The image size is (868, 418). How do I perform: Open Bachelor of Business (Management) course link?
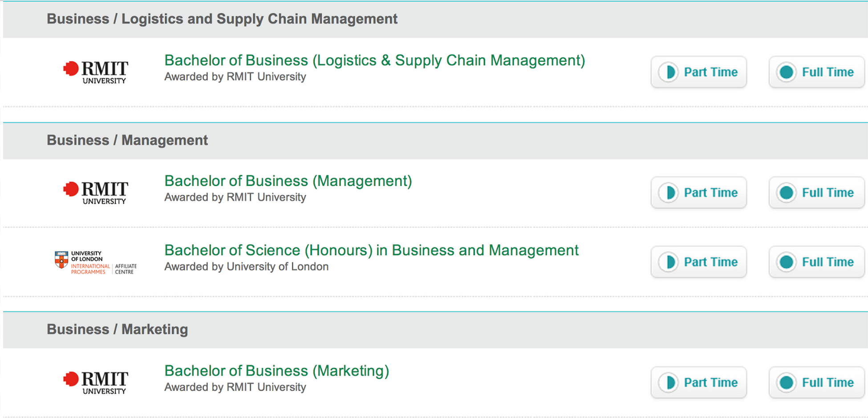(x=288, y=181)
